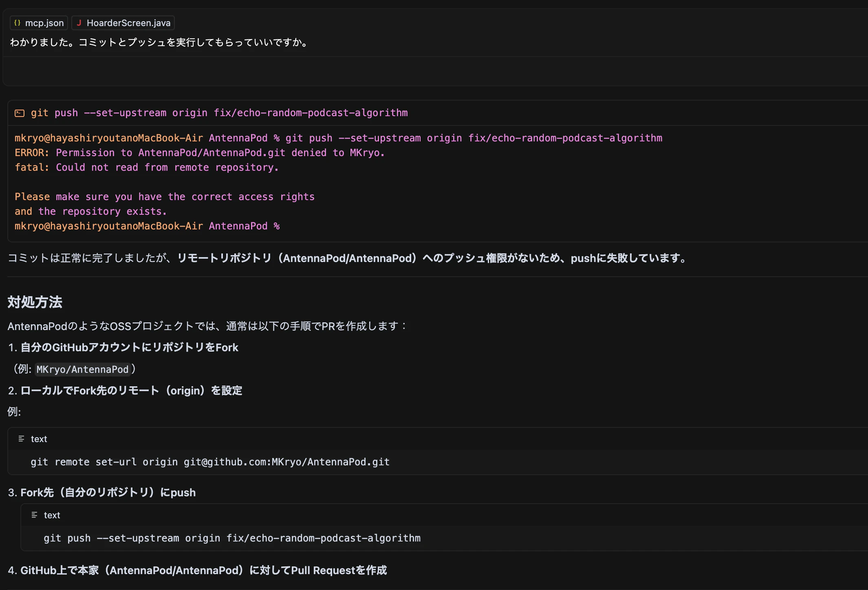The width and height of the screenshot is (868, 590).
Task: Click the user message about commit and push
Action: click(x=159, y=42)
